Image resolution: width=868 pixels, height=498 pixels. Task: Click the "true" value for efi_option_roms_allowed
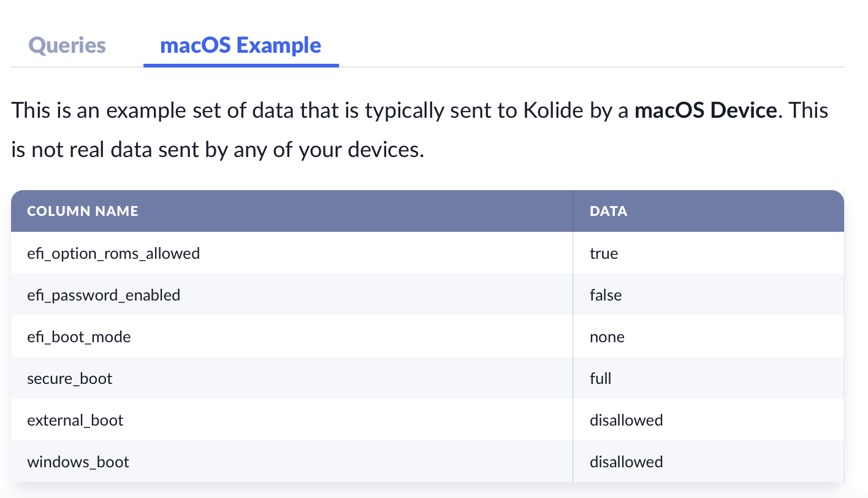(604, 253)
